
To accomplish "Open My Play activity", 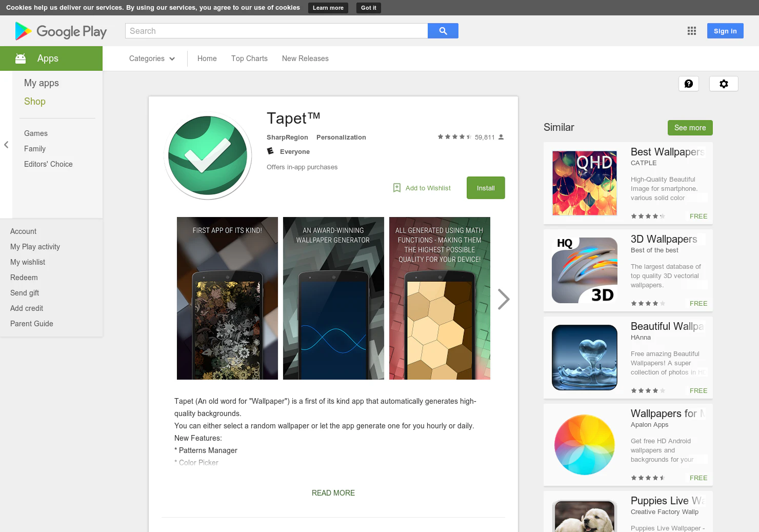I will click(35, 247).
